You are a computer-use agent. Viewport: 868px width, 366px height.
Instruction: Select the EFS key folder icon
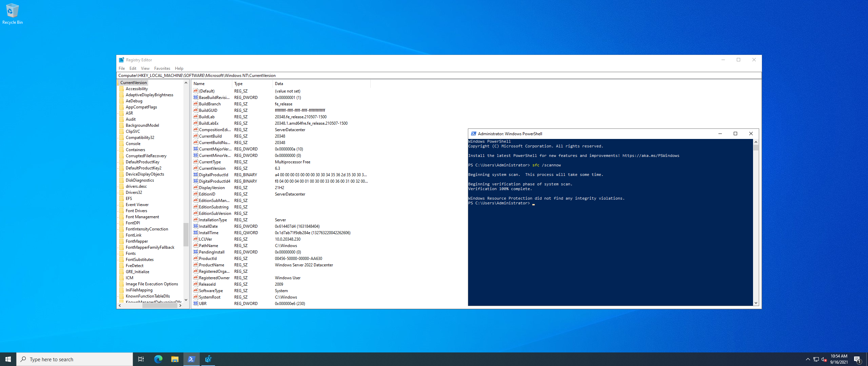[122, 199]
